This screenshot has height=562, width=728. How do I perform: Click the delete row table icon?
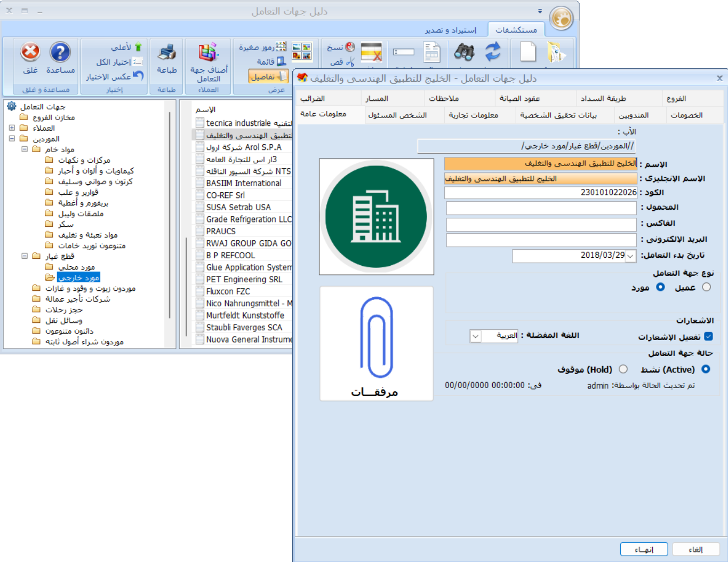371,53
